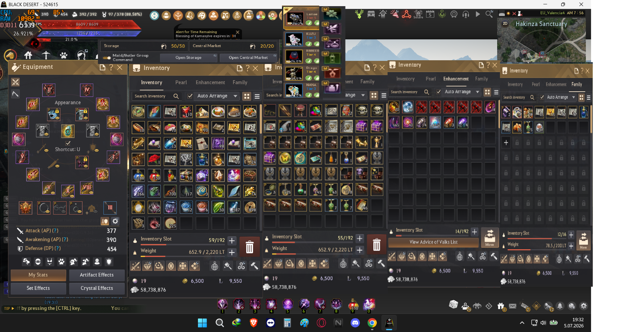The height and width of the screenshot is (332, 644).
Task: Expand Auto Arrange dropdown in Enhancement inventory window
Action: (x=477, y=92)
